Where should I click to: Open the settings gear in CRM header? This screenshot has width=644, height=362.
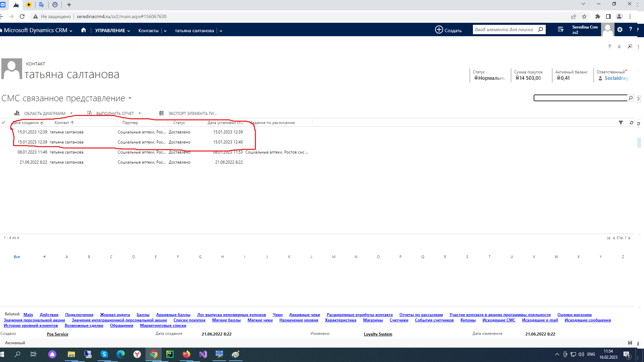[620, 30]
